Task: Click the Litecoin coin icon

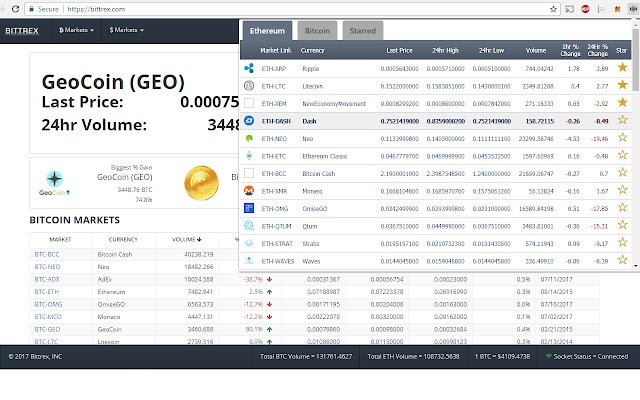Action: pos(249,85)
